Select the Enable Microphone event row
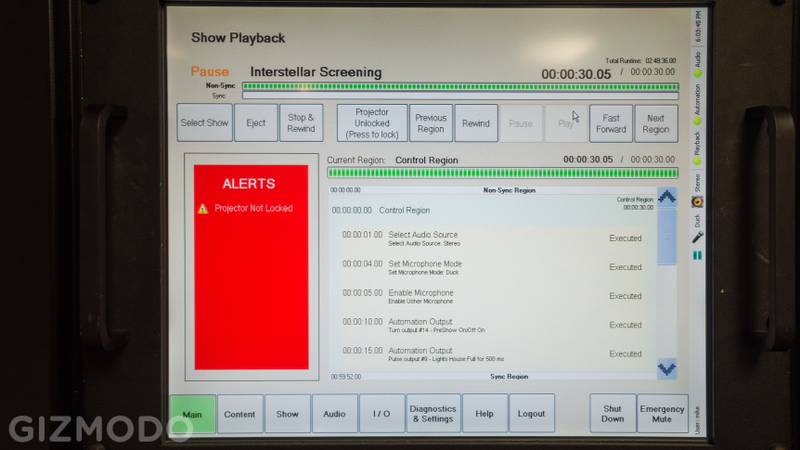800x450 pixels. [x=492, y=296]
